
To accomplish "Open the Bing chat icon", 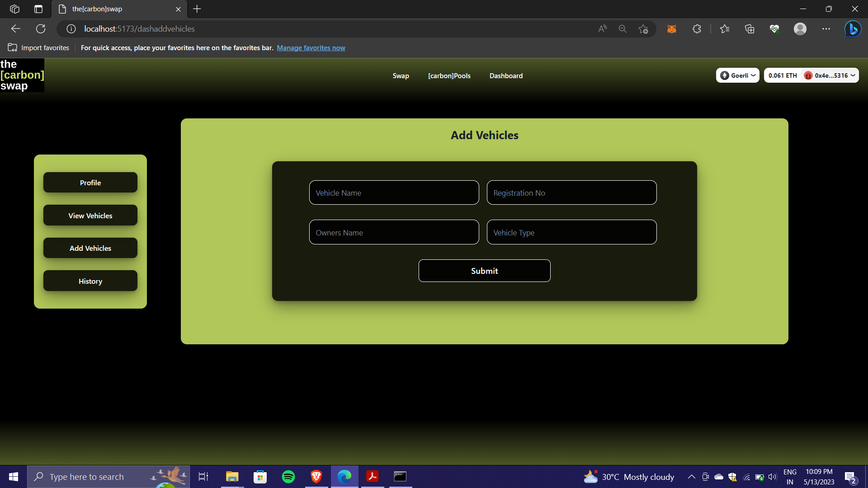I will (x=853, y=28).
